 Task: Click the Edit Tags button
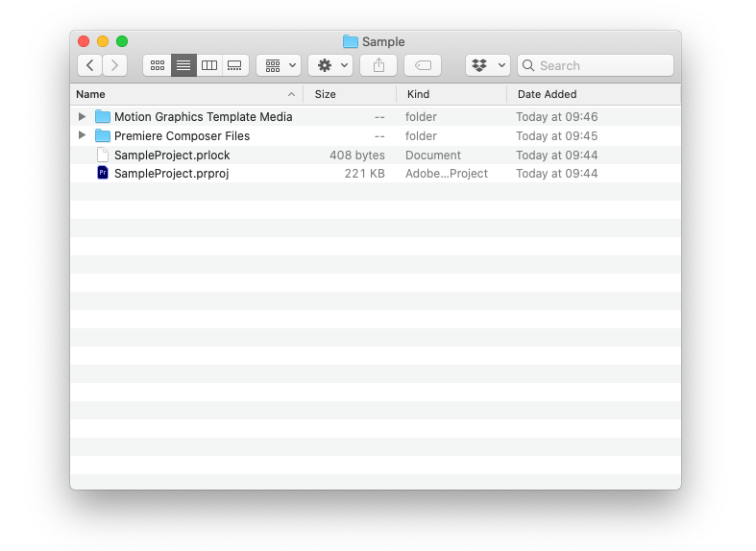[423, 65]
